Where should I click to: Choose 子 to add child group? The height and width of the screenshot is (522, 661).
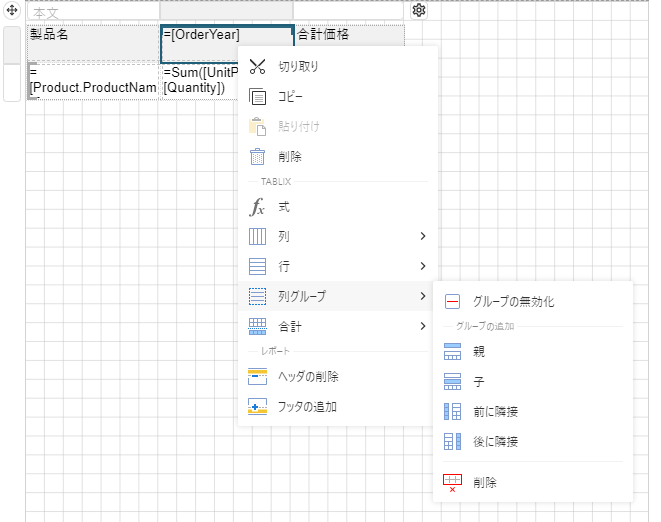[479, 382]
